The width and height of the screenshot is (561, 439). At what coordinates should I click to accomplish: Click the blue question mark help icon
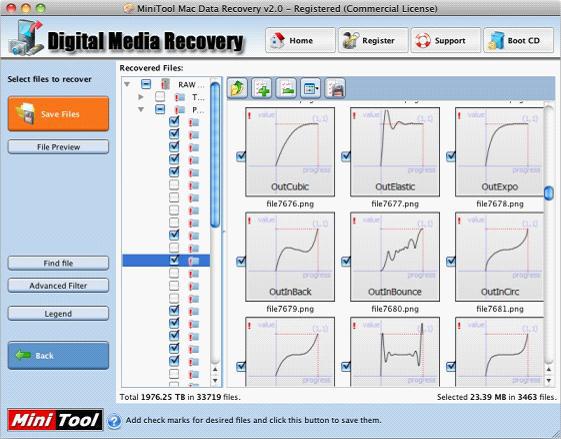[x=114, y=421]
